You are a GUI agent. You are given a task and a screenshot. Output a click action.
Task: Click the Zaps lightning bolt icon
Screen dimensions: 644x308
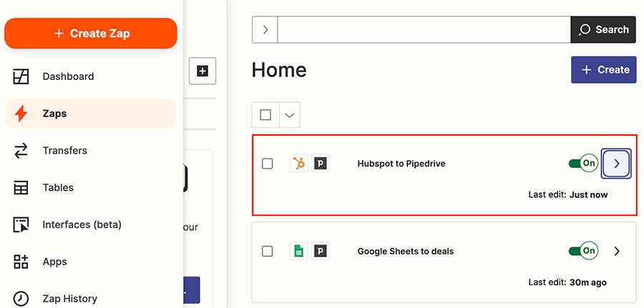pyautogui.click(x=21, y=114)
